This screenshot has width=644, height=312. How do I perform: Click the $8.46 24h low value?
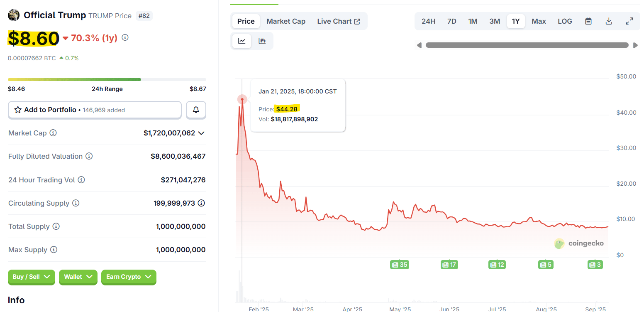16,89
